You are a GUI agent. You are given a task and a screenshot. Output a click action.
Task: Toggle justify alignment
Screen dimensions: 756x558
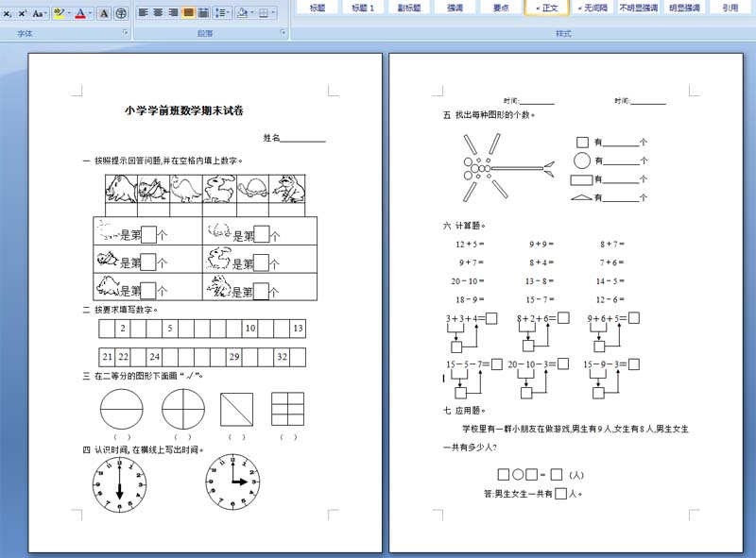pos(188,12)
